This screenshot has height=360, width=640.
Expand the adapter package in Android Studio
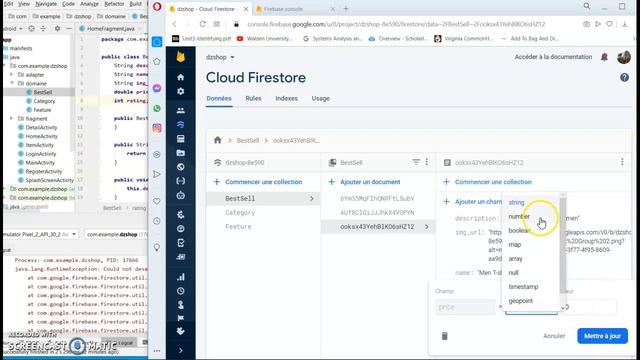pos(11,75)
